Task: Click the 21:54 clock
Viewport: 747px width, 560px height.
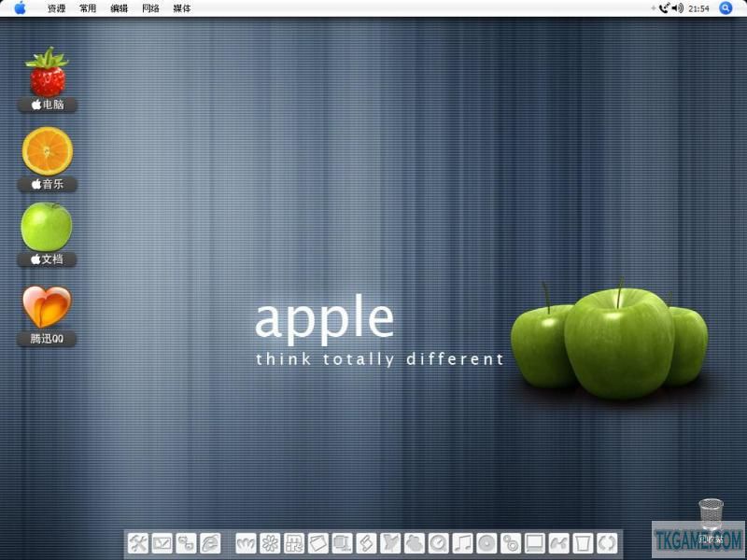Action: tap(698, 8)
